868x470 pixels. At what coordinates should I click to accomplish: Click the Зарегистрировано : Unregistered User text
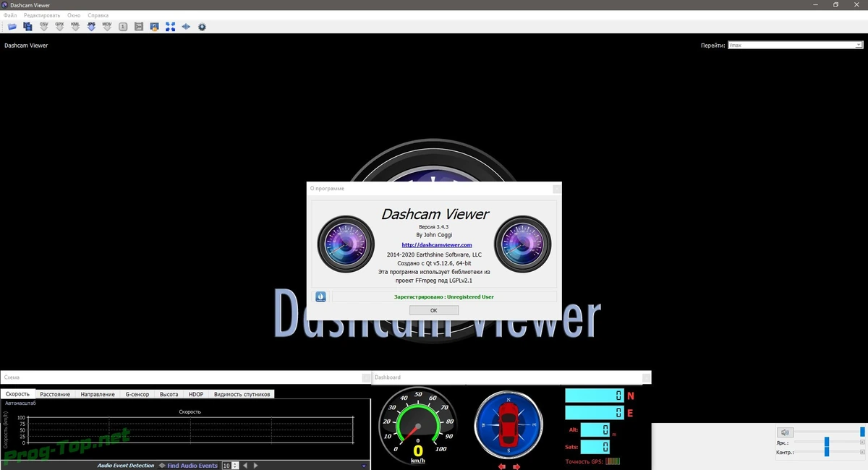[444, 296]
